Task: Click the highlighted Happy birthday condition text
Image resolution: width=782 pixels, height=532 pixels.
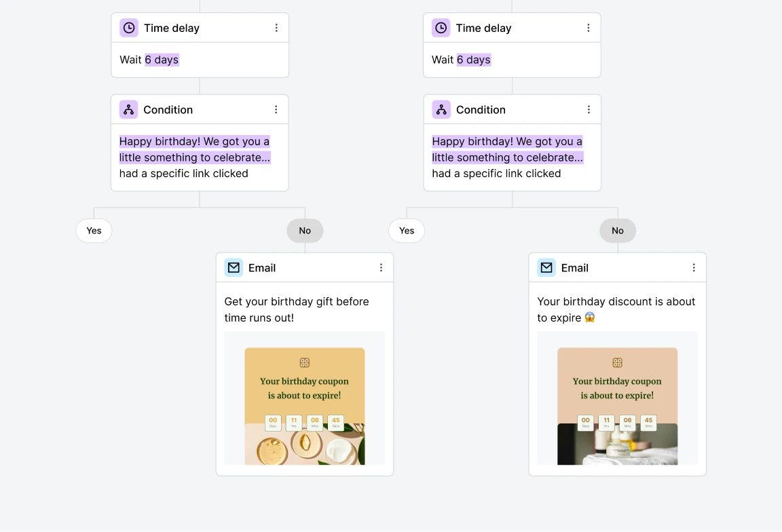Action: (194, 149)
